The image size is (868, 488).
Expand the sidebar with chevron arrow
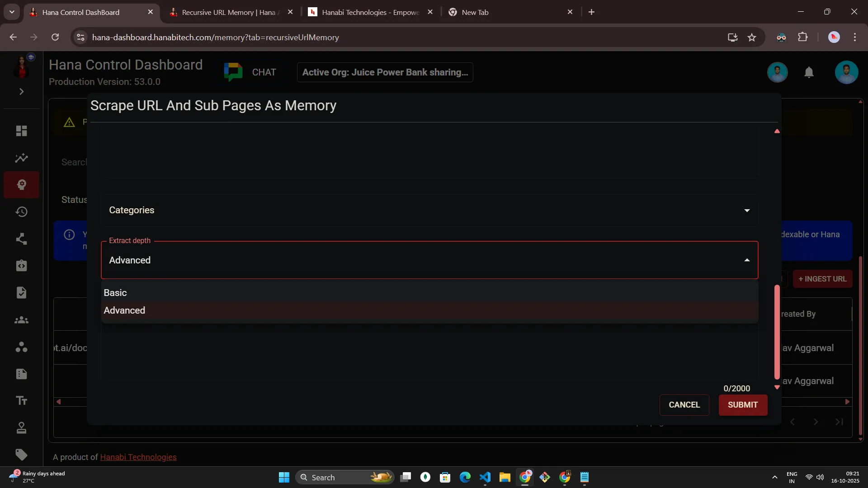click(21, 92)
